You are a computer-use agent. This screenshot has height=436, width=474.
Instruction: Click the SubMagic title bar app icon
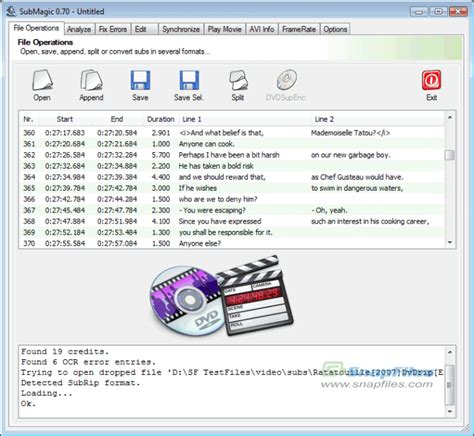pos(11,11)
